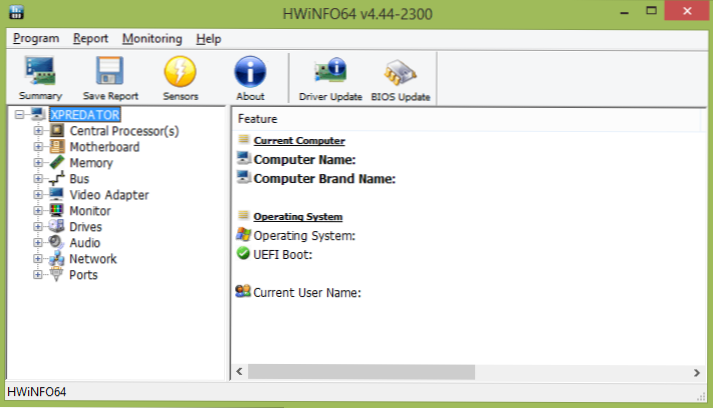Click the Audio speaker icon
713x408 pixels.
[x=57, y=242]
